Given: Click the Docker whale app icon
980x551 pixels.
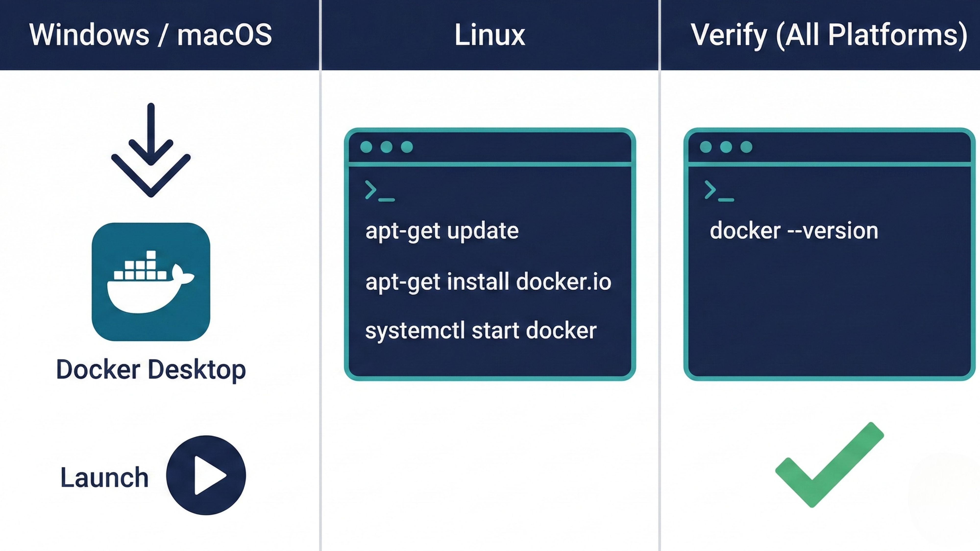Looking at the screenshot, I should click(x=151, y=282).
